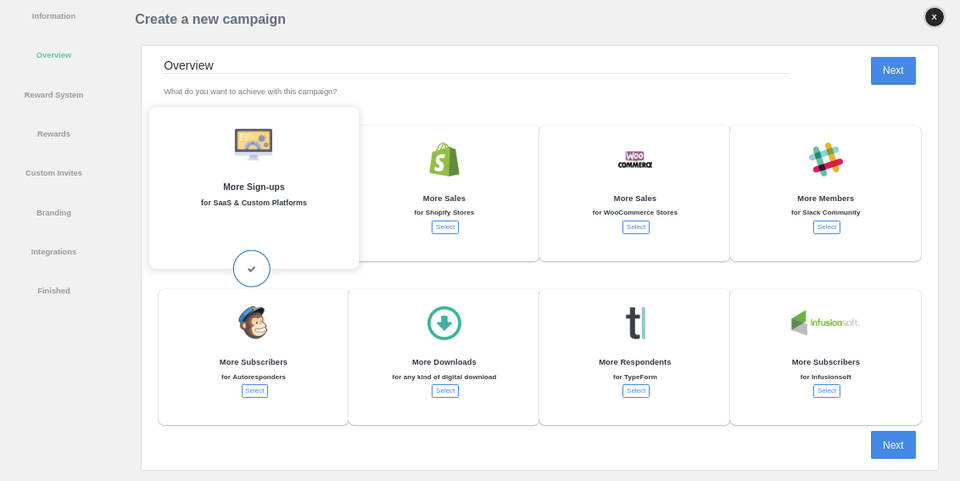Select the Shopify Stores campaign
The height and width of the screenshot is (481, 960).
coord(445,227)
